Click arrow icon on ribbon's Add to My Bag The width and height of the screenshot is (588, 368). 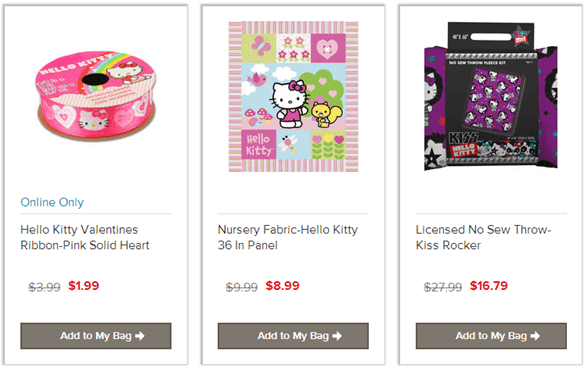pos(140,336)
